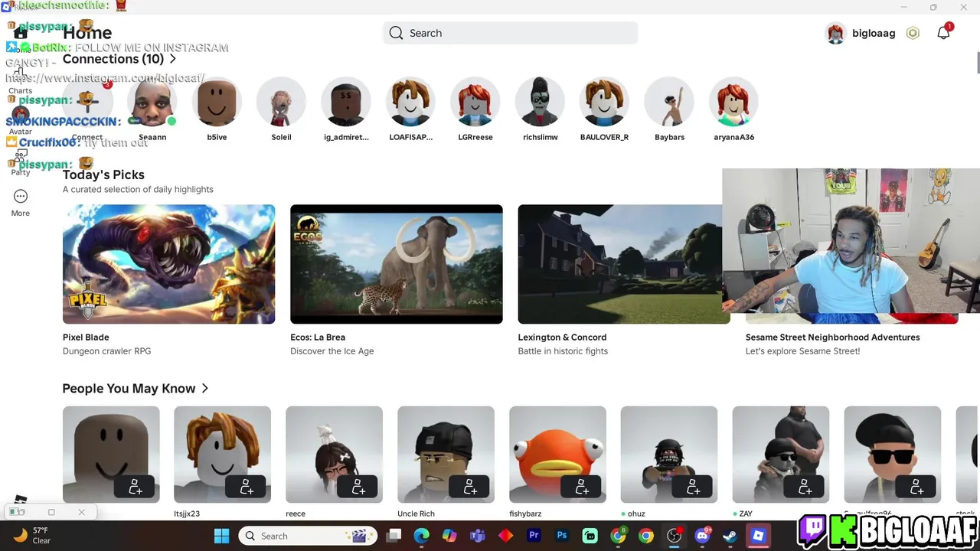Open Soleil's connection avatar
Viewport: 980px width, 551px height.
coord(281,102)
